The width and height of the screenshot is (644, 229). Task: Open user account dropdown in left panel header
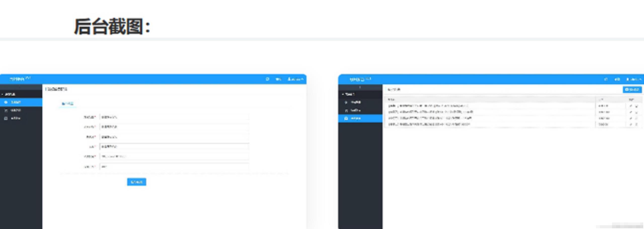(296, 79)
